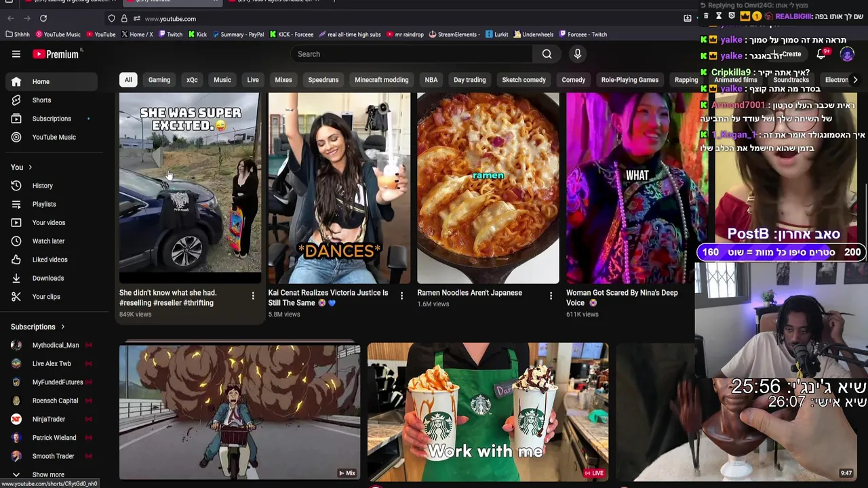Open YouTube Music in sidebar

(53, 137)
